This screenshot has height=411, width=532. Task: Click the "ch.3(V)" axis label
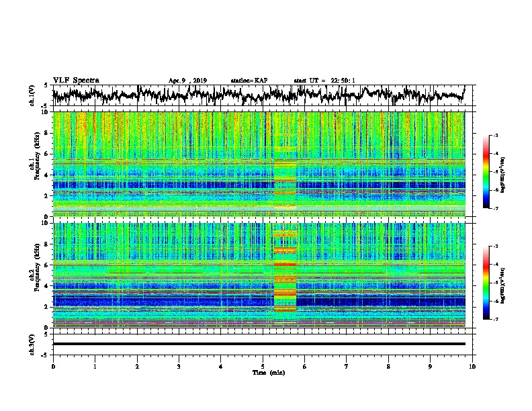point(32,345)
